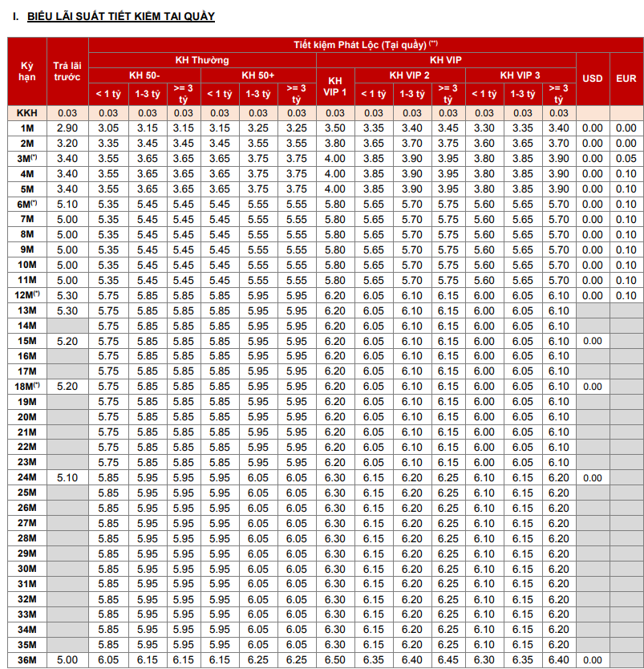Select the 'USD' column header
The width and height of the screenshot is (644, 669).
point(592,78)
